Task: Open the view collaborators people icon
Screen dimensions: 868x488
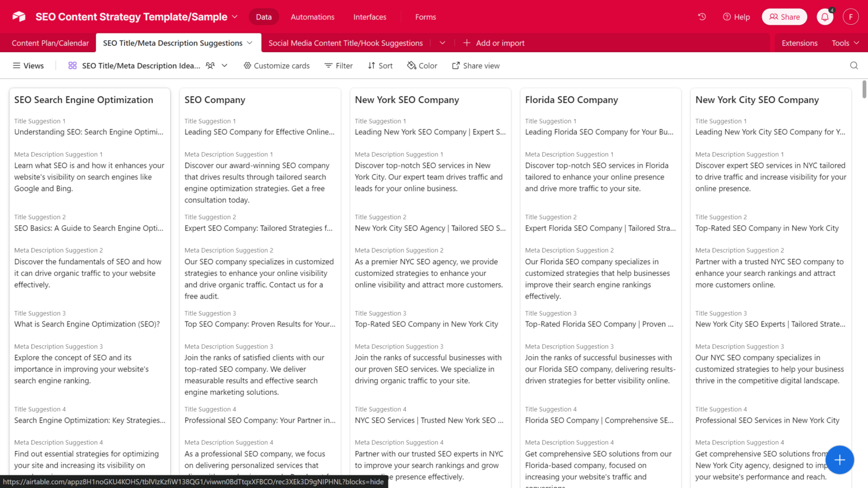Action: click(210, 65)
